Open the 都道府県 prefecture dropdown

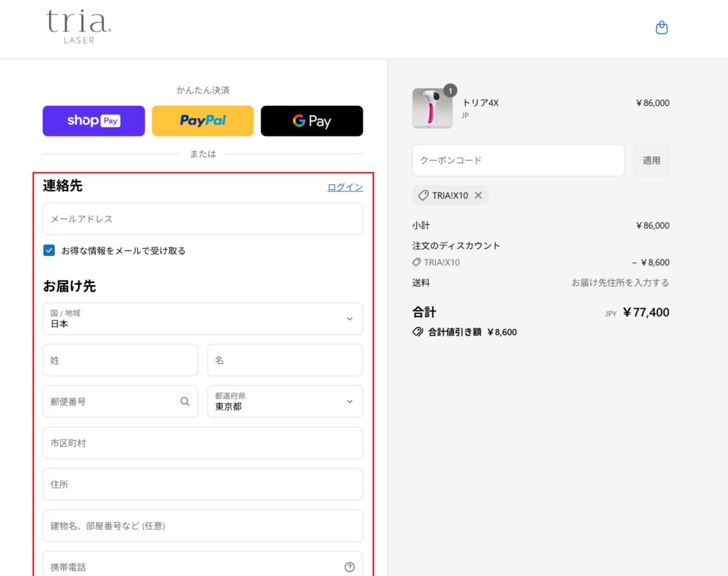point(285,401)
